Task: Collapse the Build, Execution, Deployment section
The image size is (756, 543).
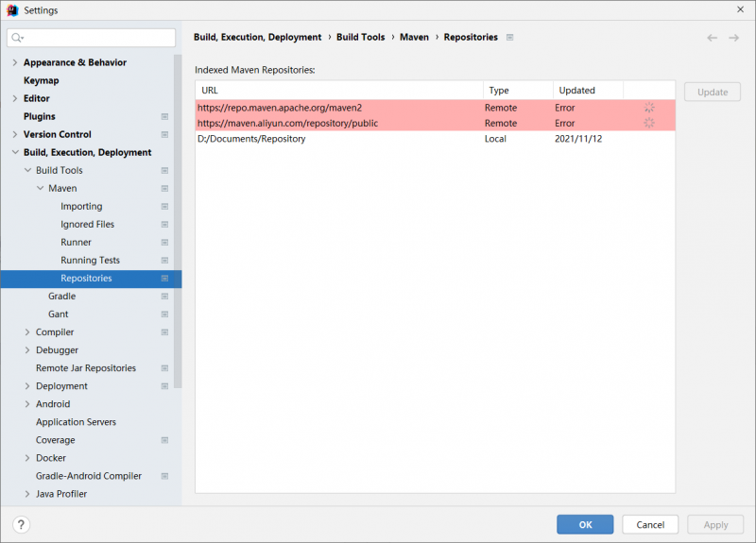Action: pyautogui.click(x=14, y=153)
